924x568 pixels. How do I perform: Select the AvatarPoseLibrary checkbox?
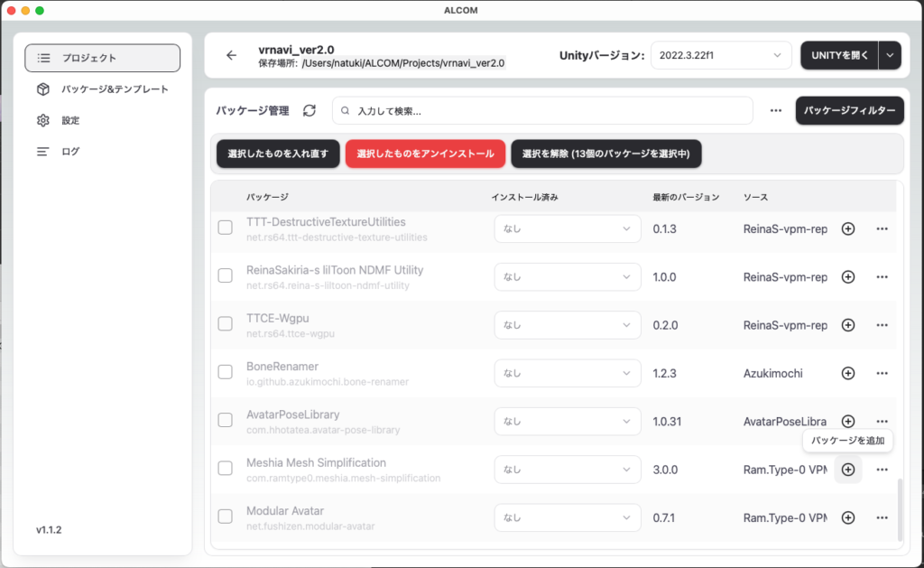point(226,421)
